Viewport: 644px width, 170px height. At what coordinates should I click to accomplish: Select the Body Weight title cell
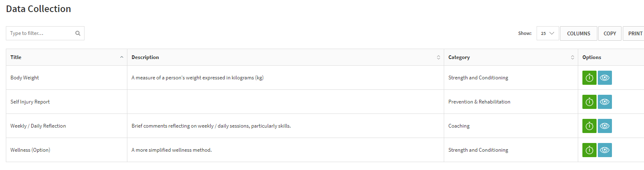point(25,78)
